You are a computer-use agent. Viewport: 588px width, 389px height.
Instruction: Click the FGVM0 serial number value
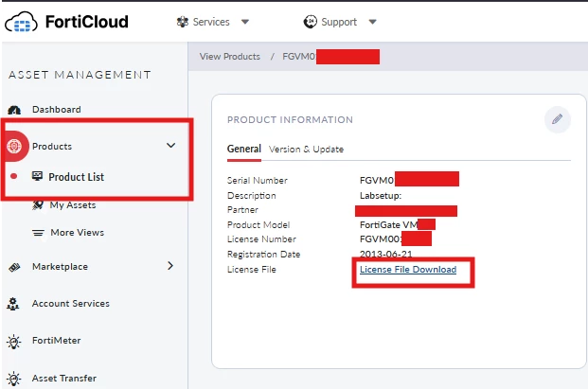click(x=377, y=180)
